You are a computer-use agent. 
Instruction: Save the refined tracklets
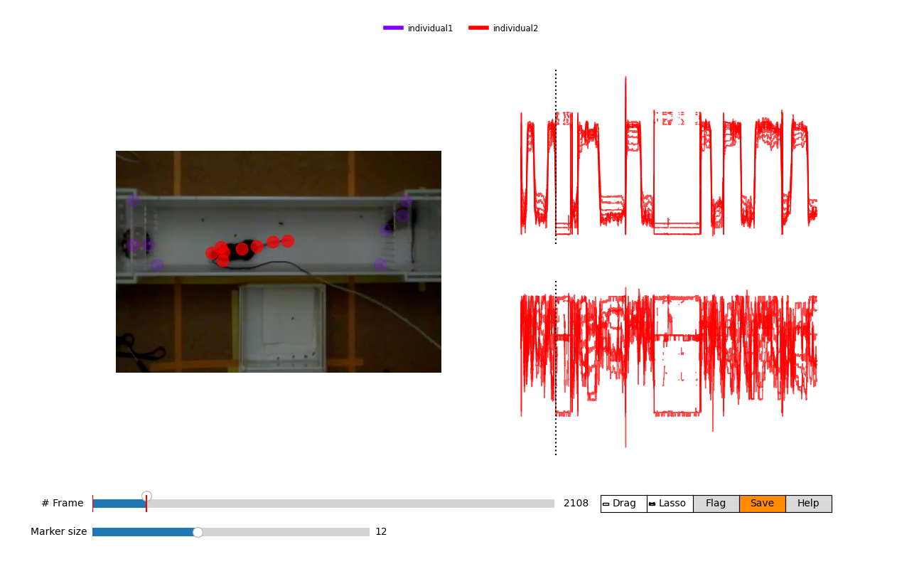click(762, 503)
